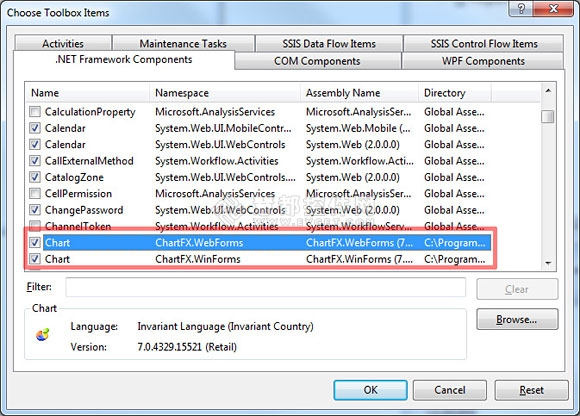Click the Browse... button
This screenshot has height=416, width=580.
coord(517,319)
